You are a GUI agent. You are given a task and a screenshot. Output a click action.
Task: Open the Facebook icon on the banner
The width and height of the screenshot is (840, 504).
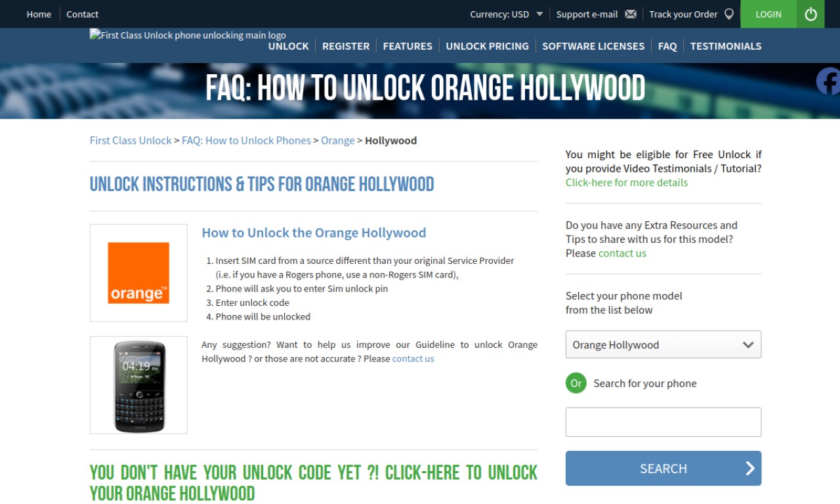[828, 81]
